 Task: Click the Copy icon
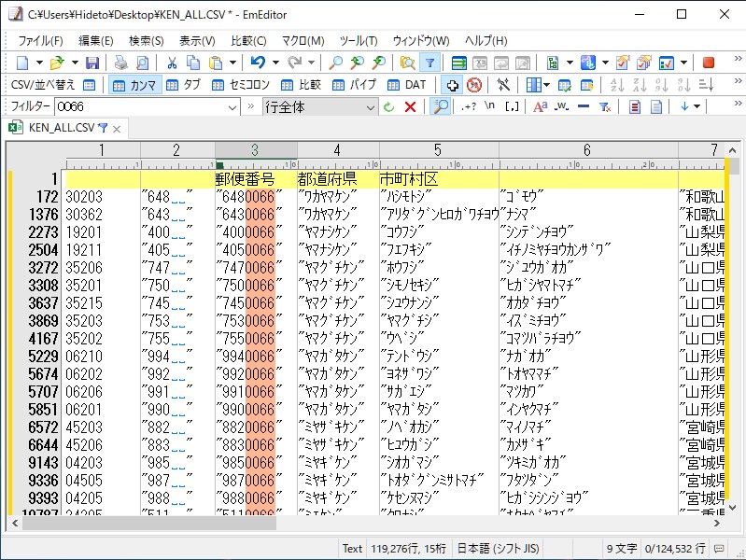point(193,63)
